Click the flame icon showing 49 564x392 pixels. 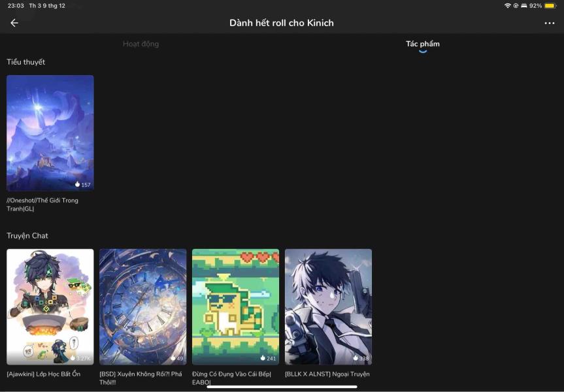click(173, 358)
